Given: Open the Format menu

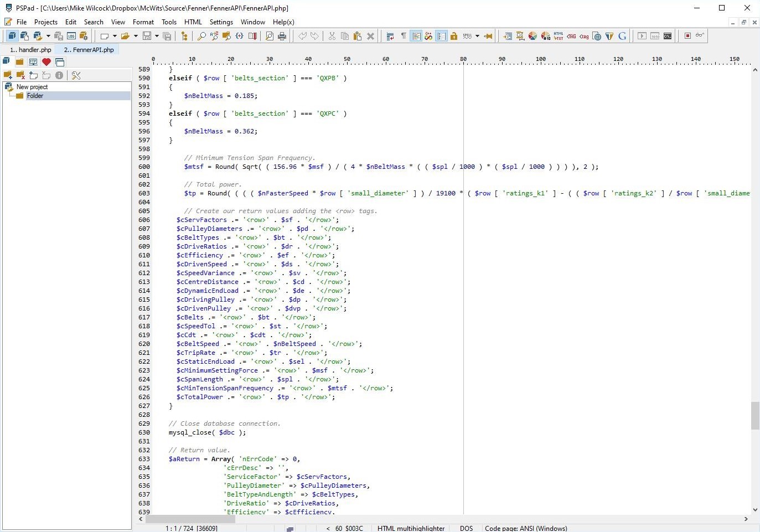Looking at the screenshot, I should (x=143, y=22).
